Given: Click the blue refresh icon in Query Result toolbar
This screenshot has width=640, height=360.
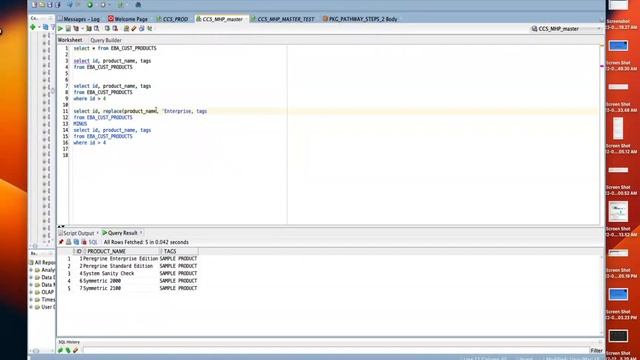Looking at the screenshot, I should tap(76, 242).
